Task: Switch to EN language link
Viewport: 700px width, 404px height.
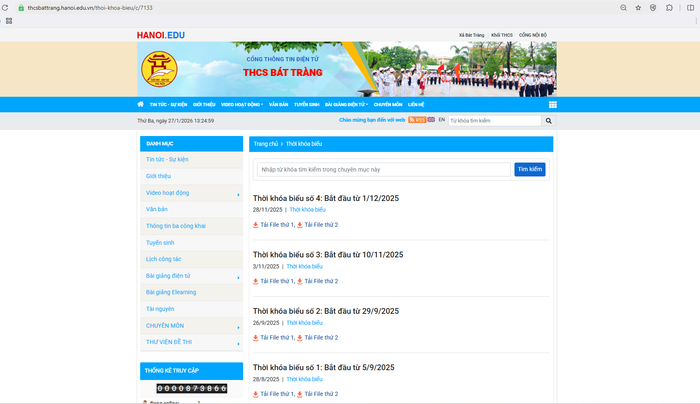Action: tap(442, 120)
